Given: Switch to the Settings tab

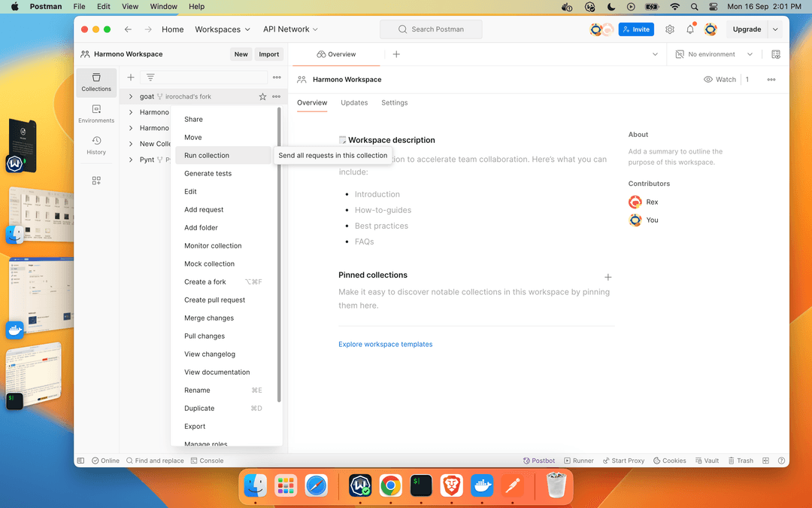Looking at the screenshot, I should [x=394, y=102].
